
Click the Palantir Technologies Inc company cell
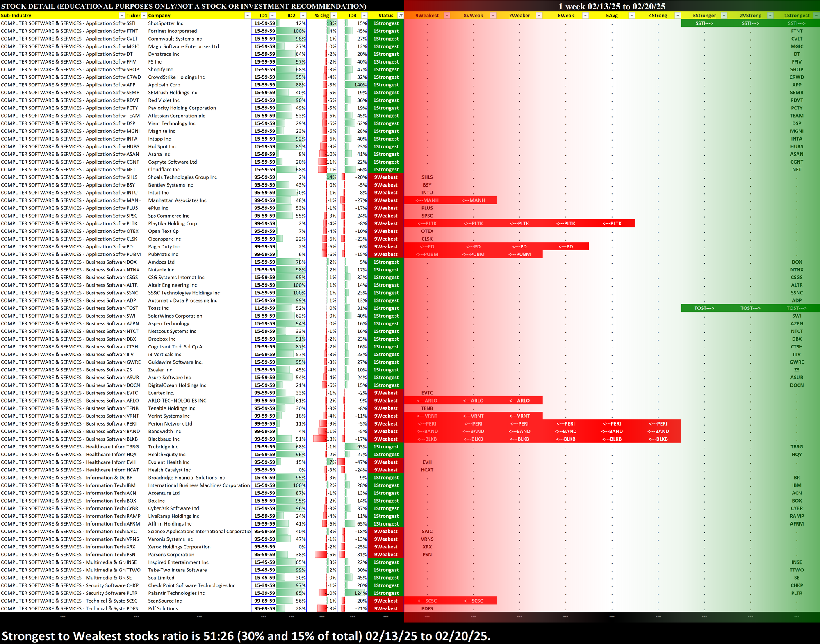click(176, 593)
